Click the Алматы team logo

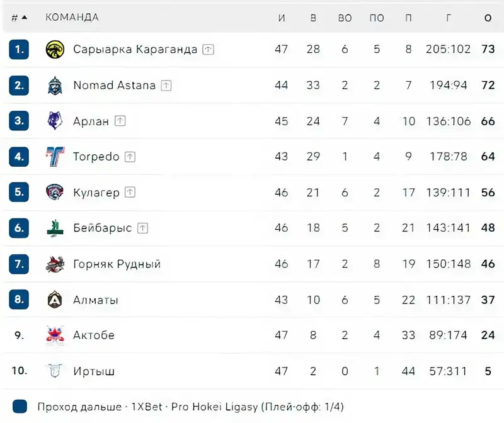pos(55,300)
